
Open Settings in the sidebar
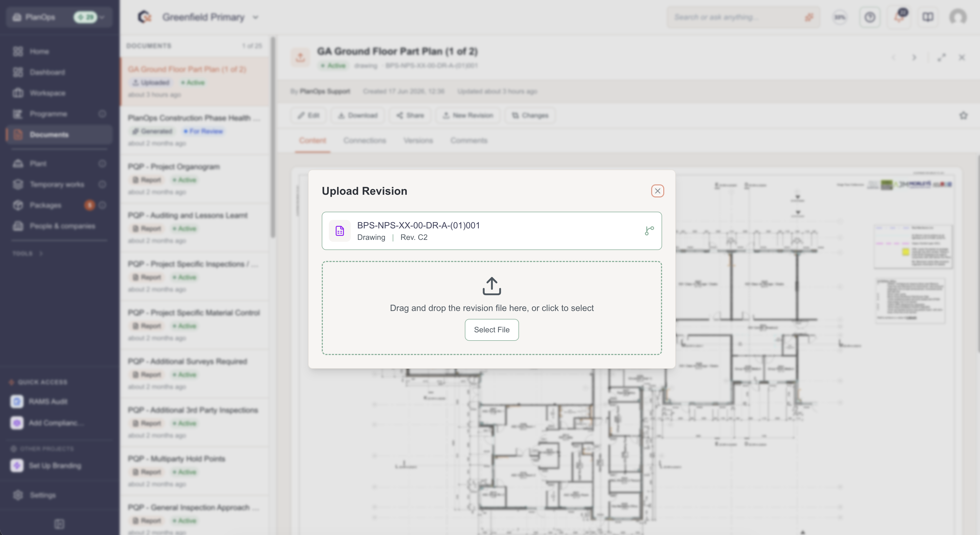pyautogui.click(x=59, y=495)
